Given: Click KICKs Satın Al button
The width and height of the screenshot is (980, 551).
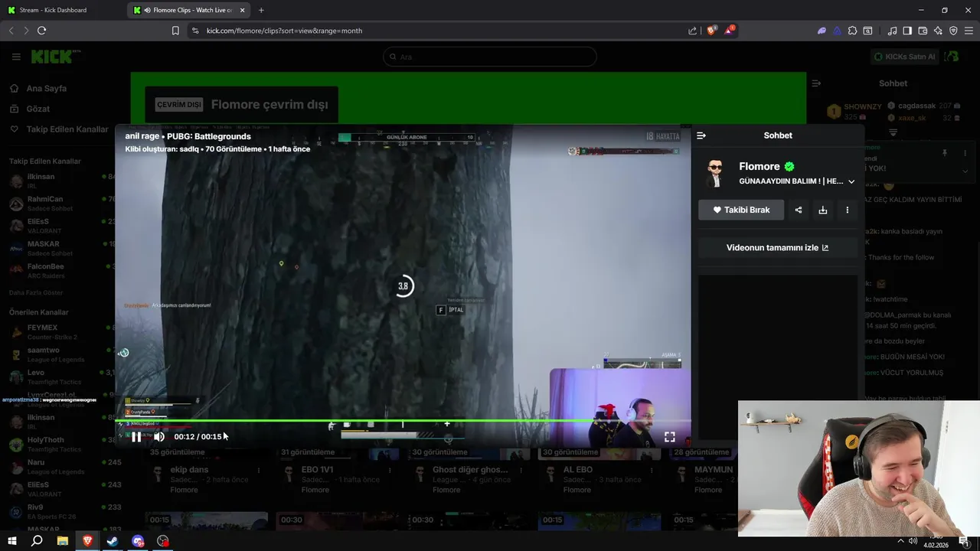Looking at the screenshot, I should [x=905, y=57].
